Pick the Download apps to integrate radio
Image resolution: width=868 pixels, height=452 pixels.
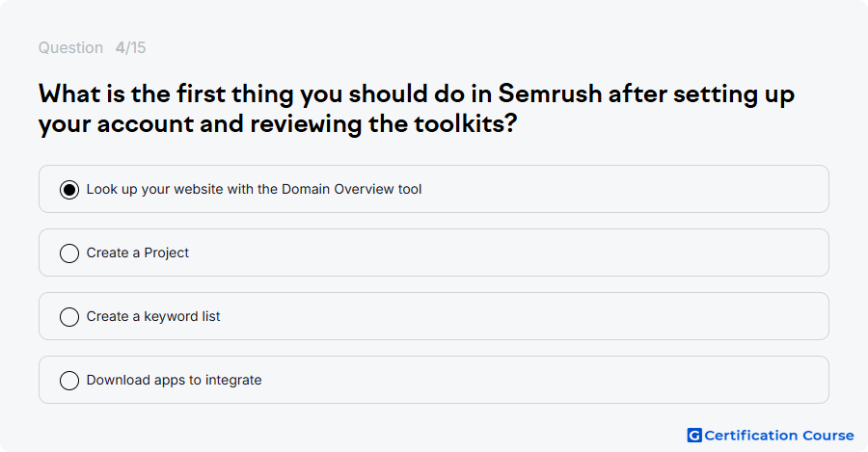[x=69, y=381]
